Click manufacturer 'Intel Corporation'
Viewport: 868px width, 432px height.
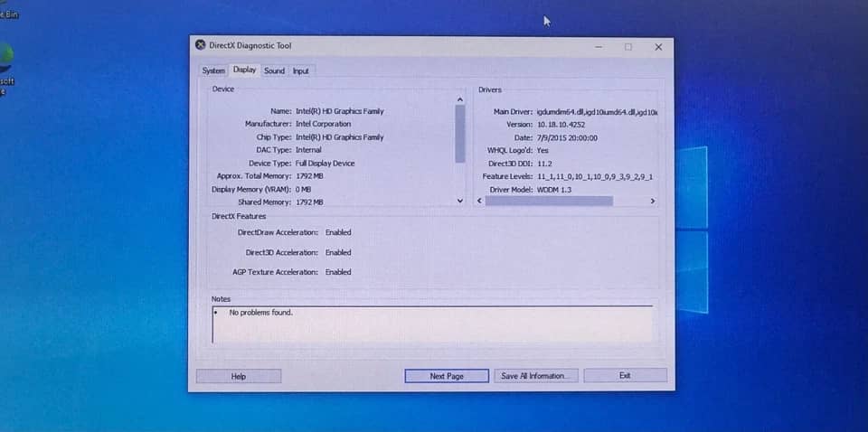click(x=324, y=124)
